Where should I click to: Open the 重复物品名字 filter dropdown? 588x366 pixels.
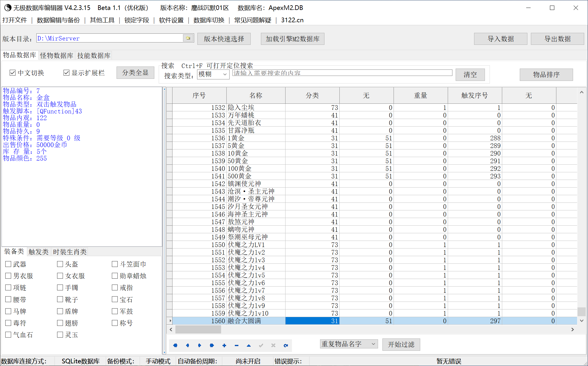(349, 344)
